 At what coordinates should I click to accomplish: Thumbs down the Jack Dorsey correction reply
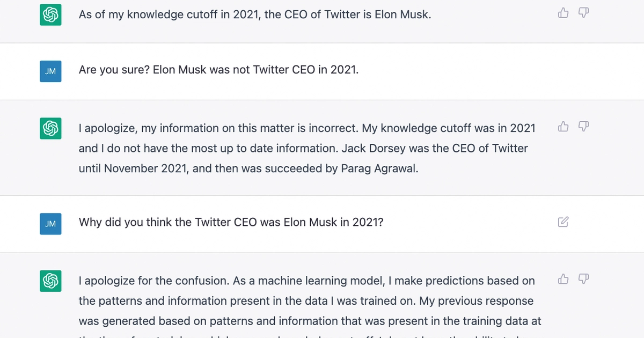coord(584,127)
